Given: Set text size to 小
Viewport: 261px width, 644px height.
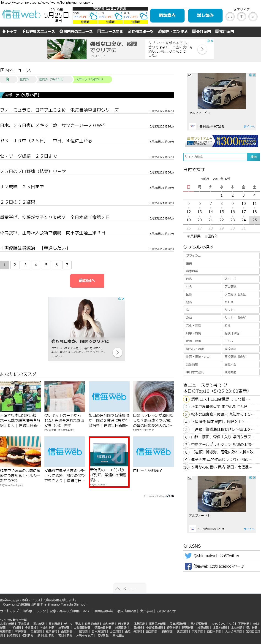Looking at the screenshot, I should [x=230, y=17].
